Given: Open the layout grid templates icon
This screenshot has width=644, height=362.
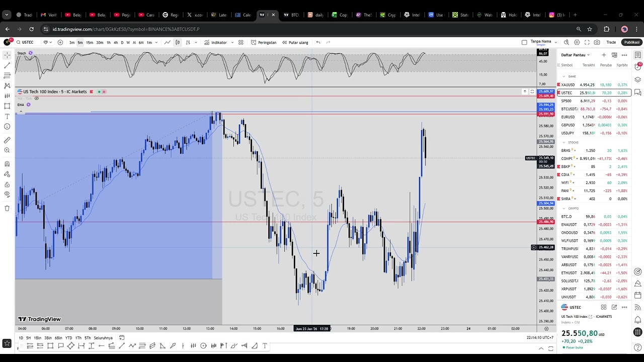Looking at the screenshot, I should (241, 42).
